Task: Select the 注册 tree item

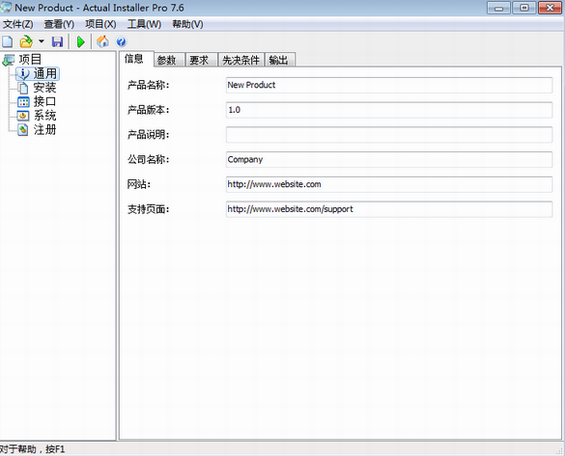Action: tap(45, 129)
